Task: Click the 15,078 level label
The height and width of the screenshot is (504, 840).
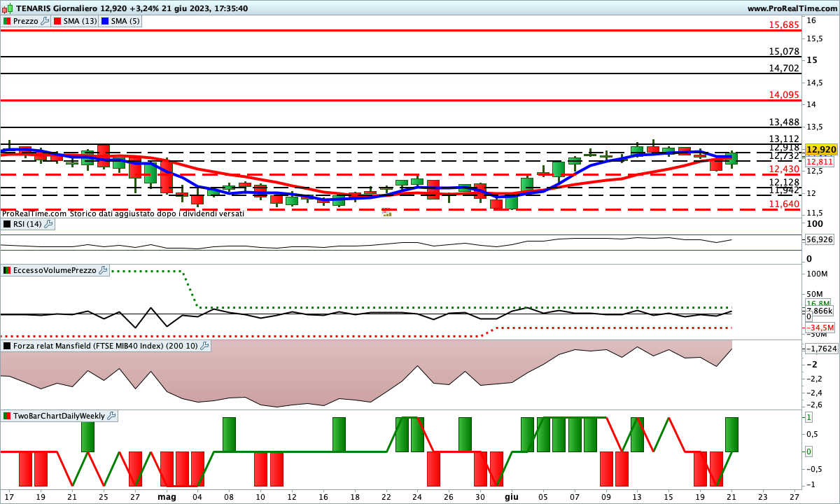Action: 784,51
